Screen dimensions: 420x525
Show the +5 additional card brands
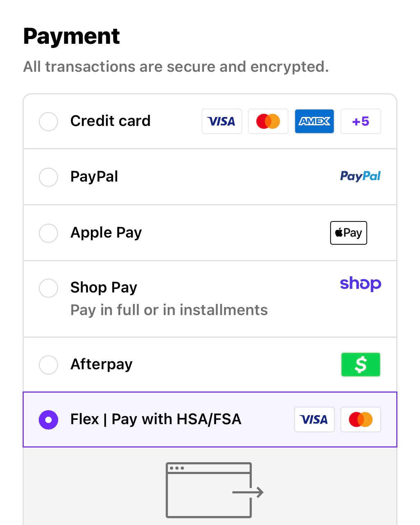click(x=361, y=121)
